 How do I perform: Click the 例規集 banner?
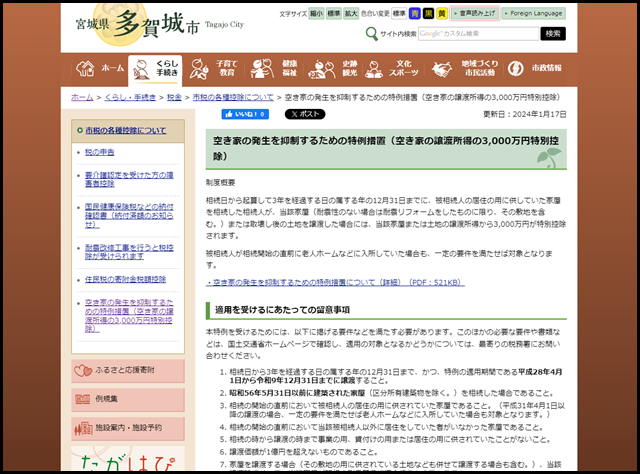128,399
